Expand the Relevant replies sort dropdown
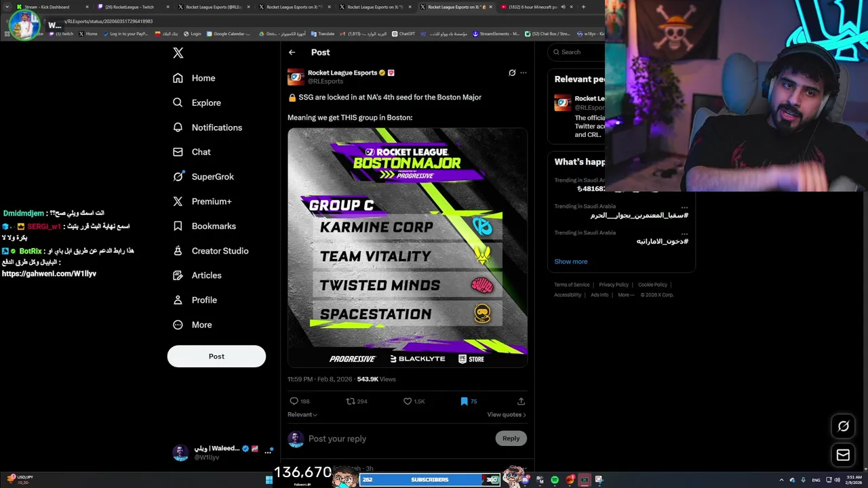This screenshot has height=488, width=868. click(302, 414)
